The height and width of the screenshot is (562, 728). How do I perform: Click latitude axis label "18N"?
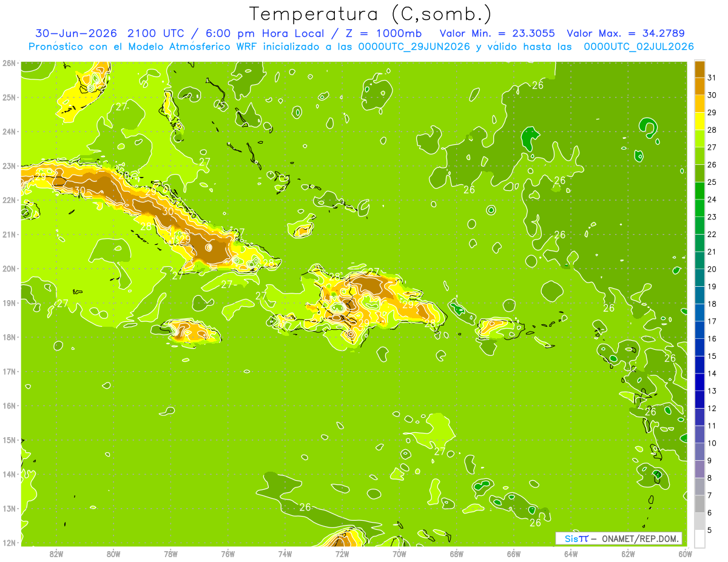pyautogui.click(x=9, y=337)
